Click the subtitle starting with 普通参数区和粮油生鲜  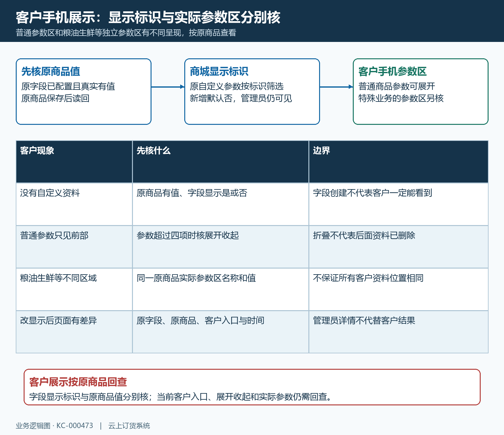click(126, 33)
